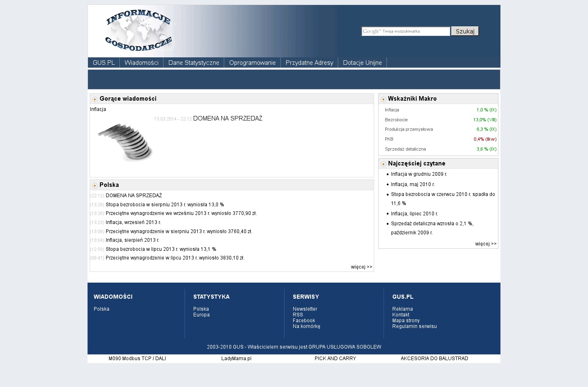The width and height of the screenshot is (588, 387).
Task: Visit the LadyMama.pl partner link
Action: (236, 359)
